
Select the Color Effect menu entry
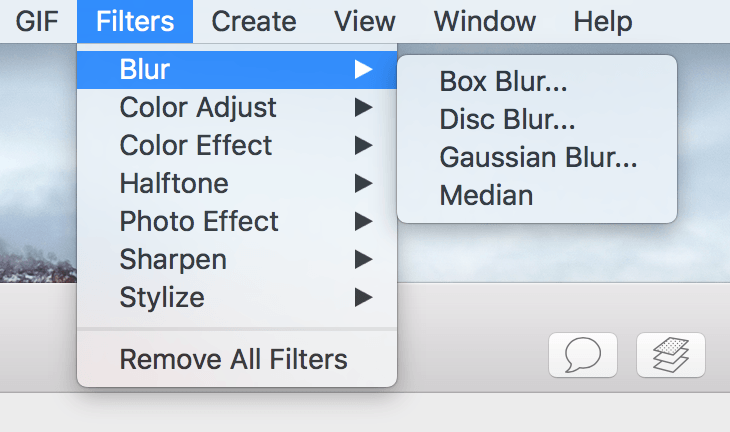point(237,145)
